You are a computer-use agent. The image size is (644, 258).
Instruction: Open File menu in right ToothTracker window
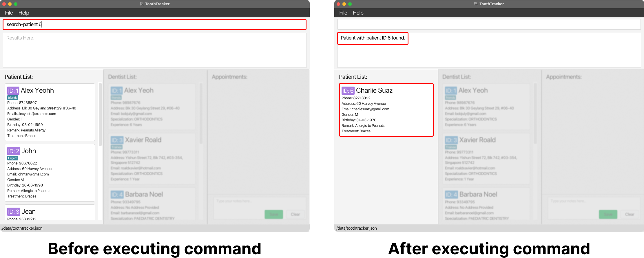coord(343,13)
